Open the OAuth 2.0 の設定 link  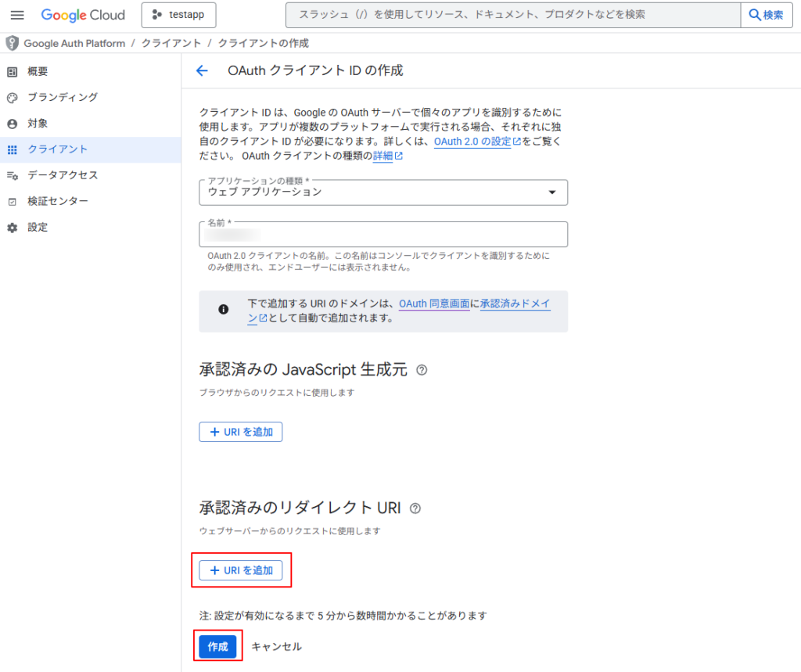click(x=472, y=142)
